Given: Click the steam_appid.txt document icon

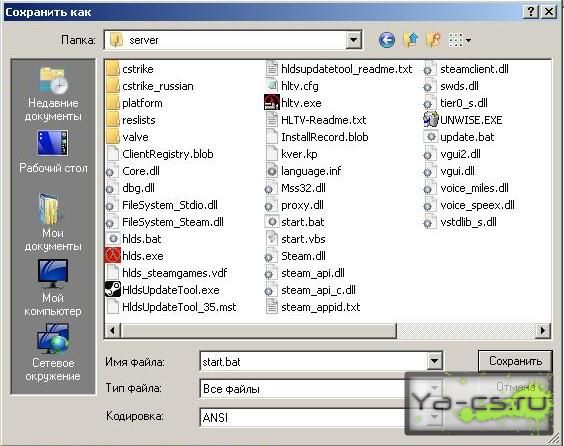Looking at the screenshot, I should pos(272,307).
